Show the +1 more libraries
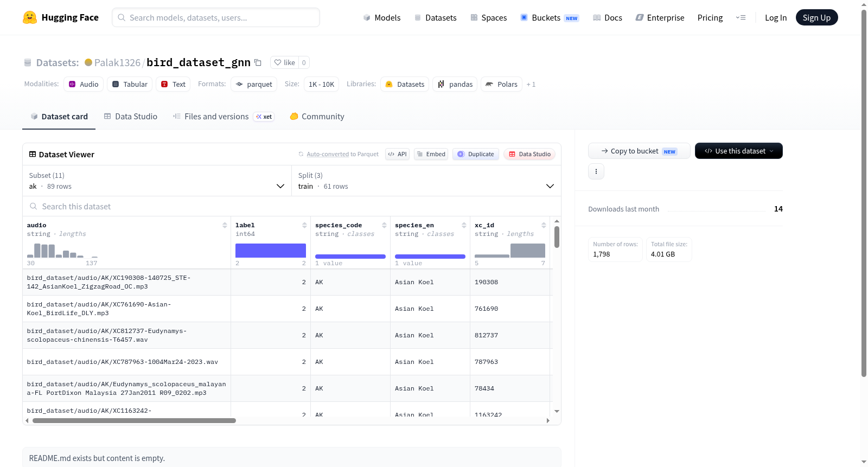 (531, 84)
